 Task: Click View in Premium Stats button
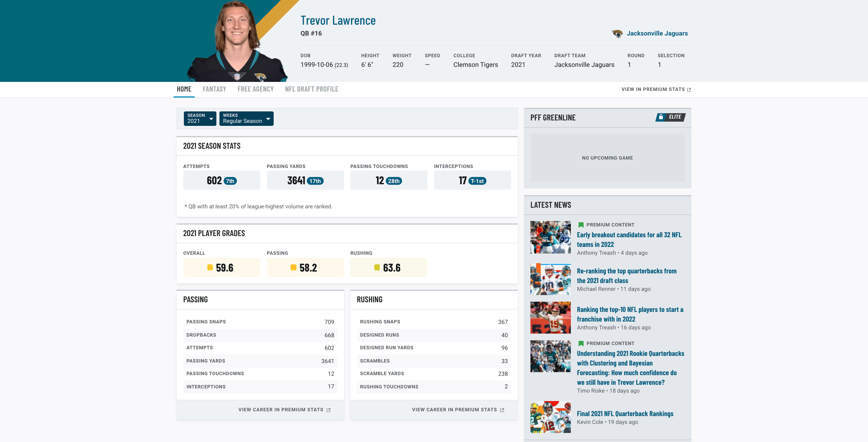click(x=656, y=89)
